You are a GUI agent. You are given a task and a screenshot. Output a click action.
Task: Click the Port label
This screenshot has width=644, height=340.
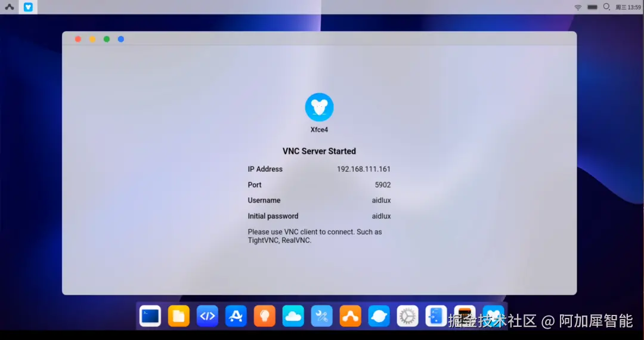click(254, 185)
